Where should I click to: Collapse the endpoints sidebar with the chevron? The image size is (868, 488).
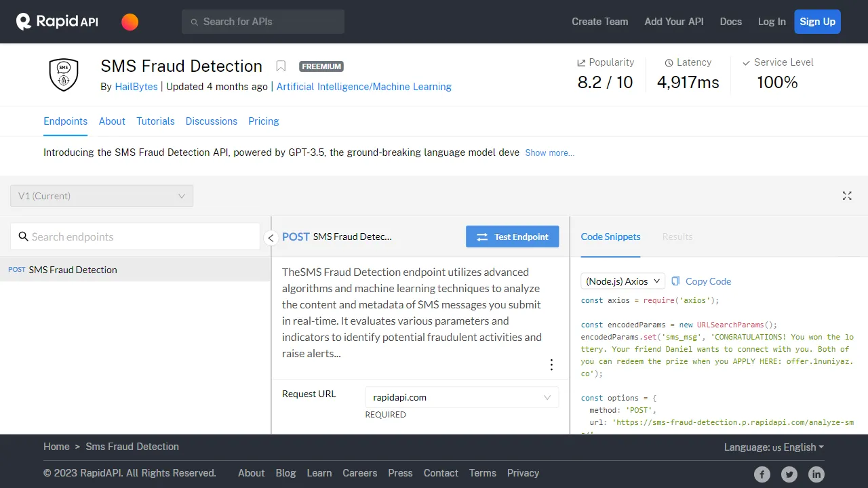coord(271,238)
